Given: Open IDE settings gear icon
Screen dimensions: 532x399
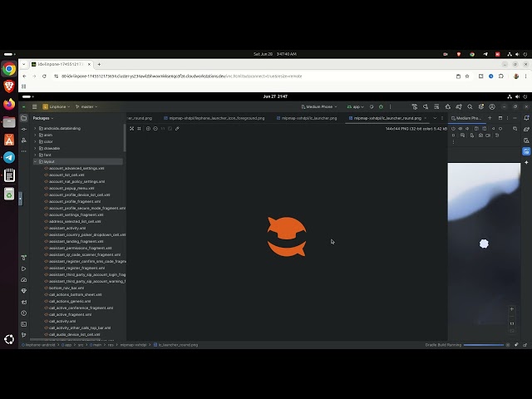Looking at the screenshot, I should click(x=481, y=106).
